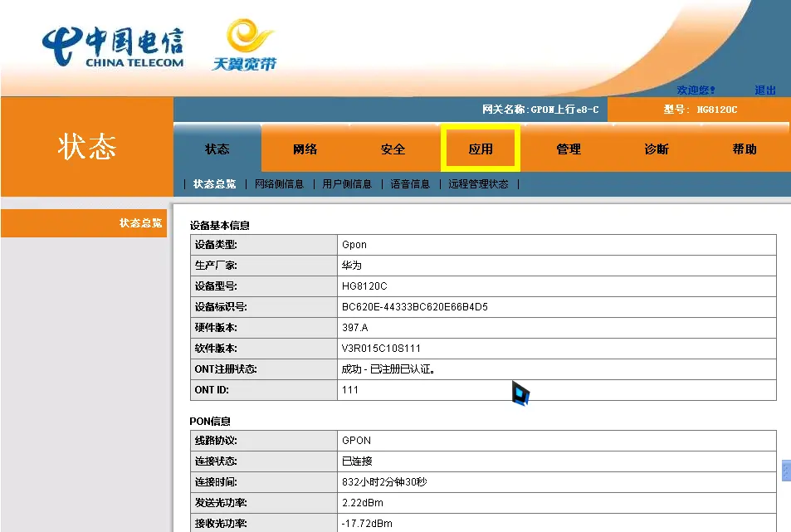
Task: Open the 应用 main tab
Action: coord(481,149)
